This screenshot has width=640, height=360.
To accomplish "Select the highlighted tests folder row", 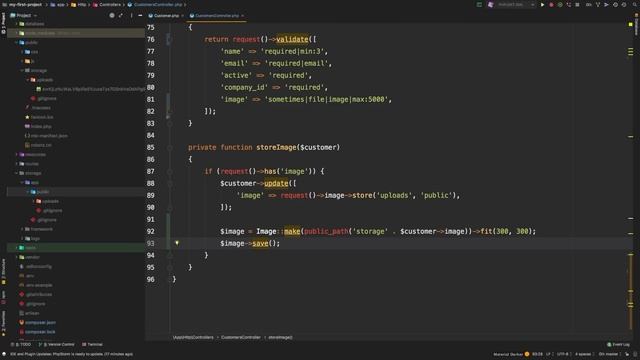I will pos(76,248).
